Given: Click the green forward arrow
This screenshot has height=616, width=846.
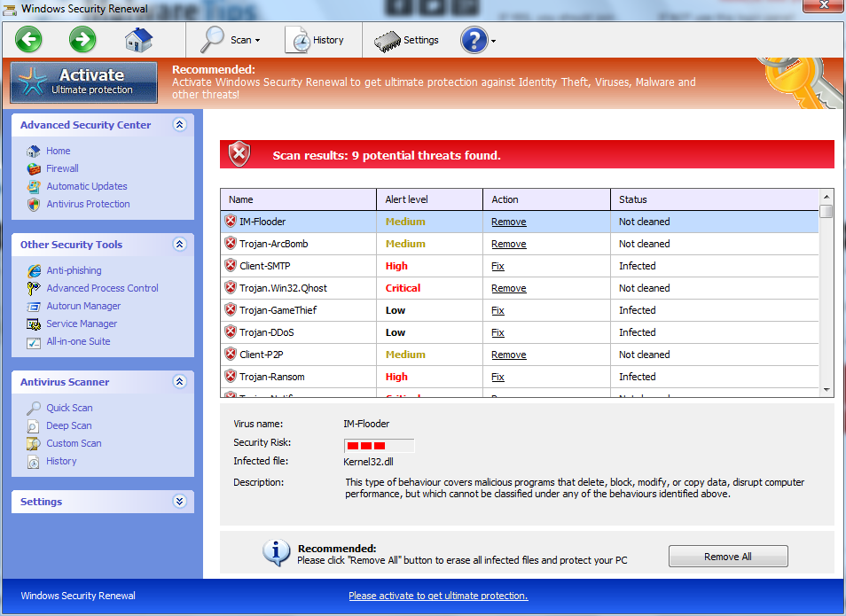Looking at the screenshot, I should [82, 39].
